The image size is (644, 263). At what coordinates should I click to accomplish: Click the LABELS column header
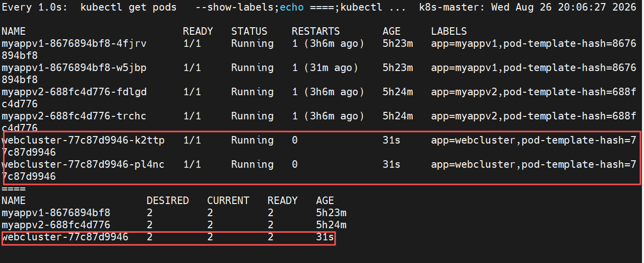[x=449, y=32]
